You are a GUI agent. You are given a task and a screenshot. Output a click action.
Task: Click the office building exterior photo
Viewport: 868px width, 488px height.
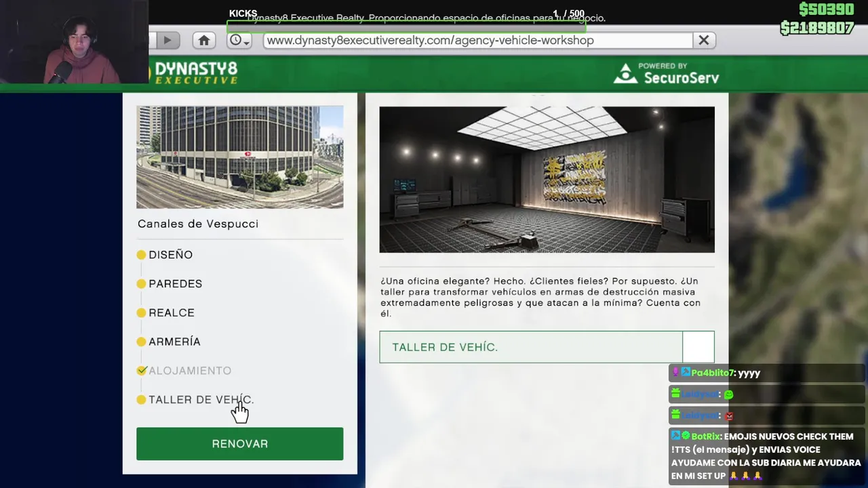pyautogui.click(x=239, y=157)
